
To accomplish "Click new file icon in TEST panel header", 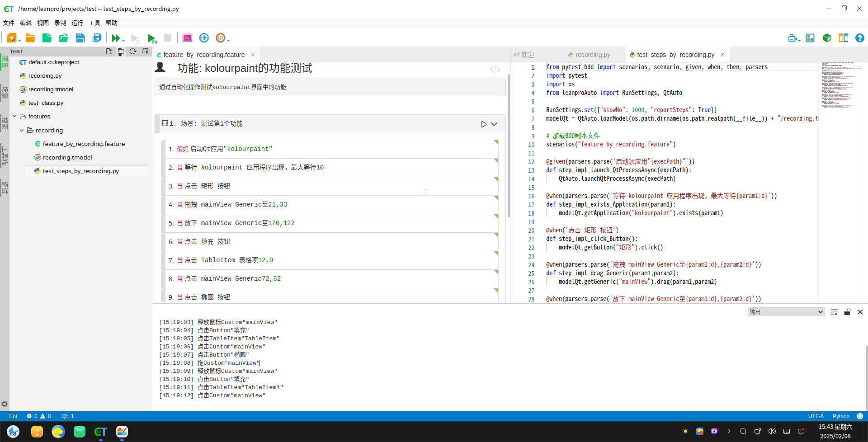I will [x=109, y=52].
